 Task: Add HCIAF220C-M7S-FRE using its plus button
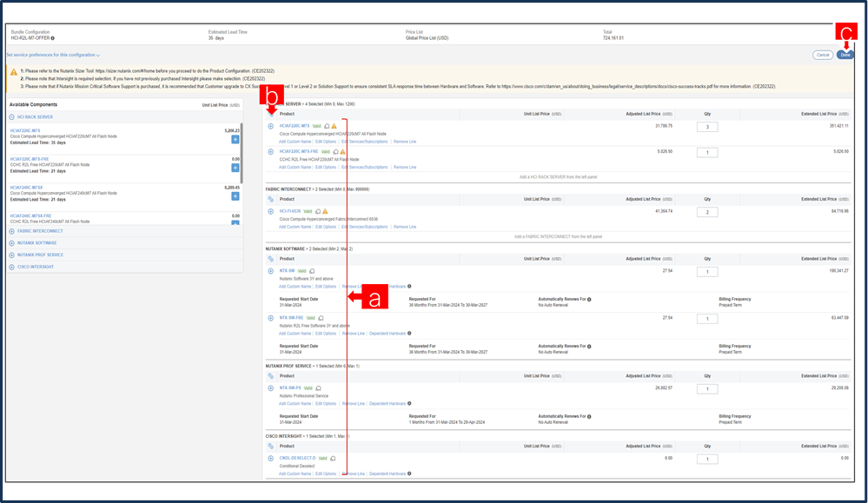(x=235, y=168)
